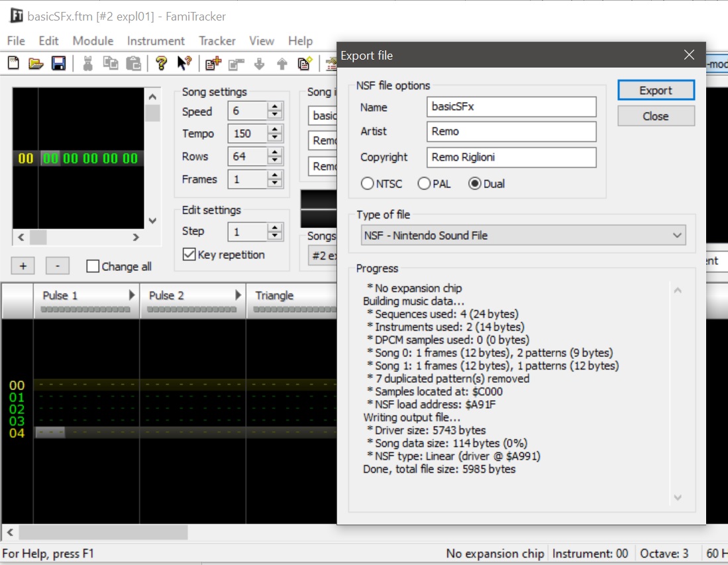The height and width of the screenshot is (565, 728).
Task: Save the module with the floppy icon
Action: click(x=58, y=63)
